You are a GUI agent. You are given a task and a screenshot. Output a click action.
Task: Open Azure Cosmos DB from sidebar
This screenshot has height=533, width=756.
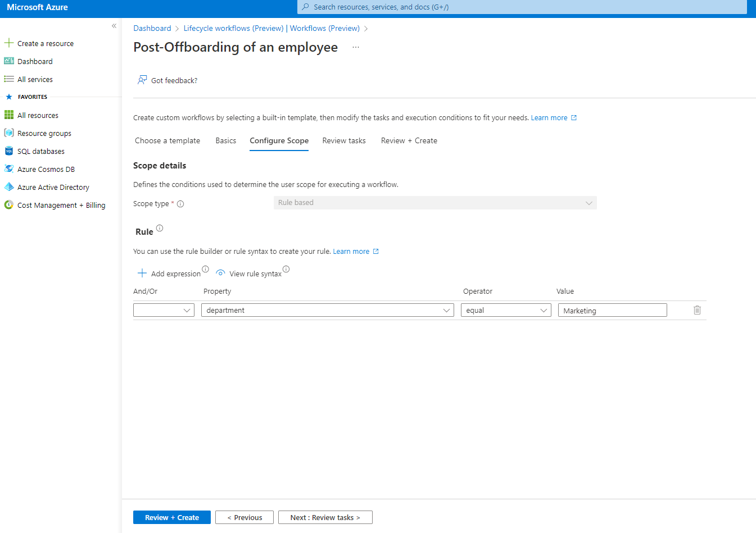pos(46,169)
